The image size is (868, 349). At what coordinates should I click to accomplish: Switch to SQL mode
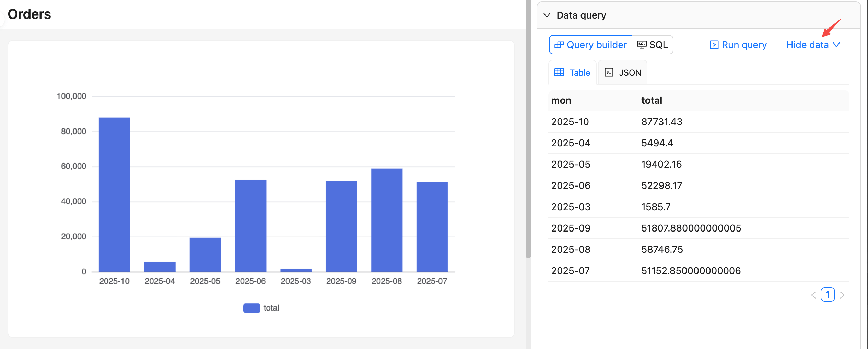(x=653, y=45)
